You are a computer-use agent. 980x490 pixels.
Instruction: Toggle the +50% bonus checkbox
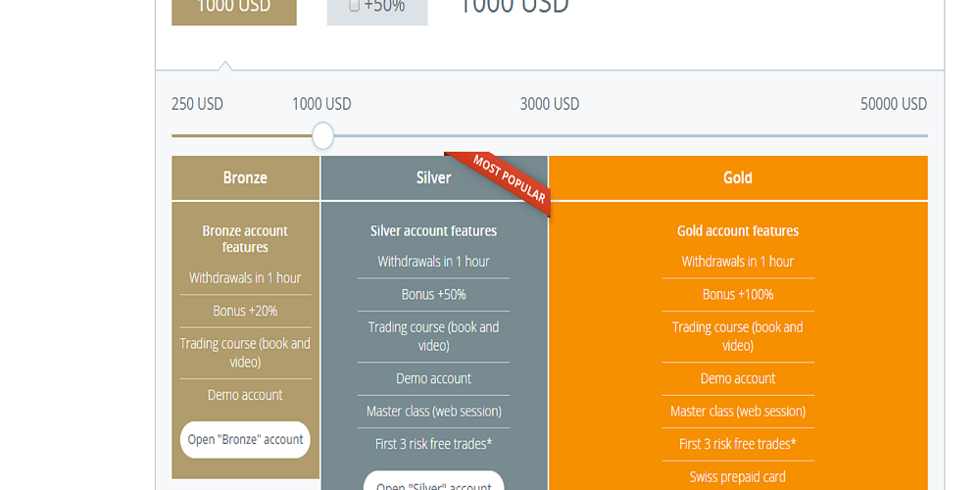pos(355,6)
